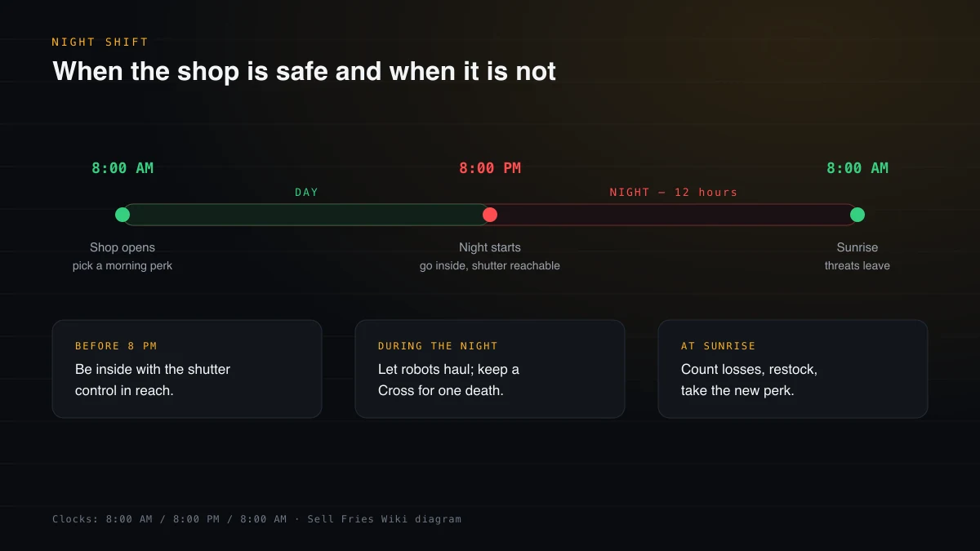Open the BEFORE 8 PM card
Viewport: 980px width, 551px height.
point(187,369)
